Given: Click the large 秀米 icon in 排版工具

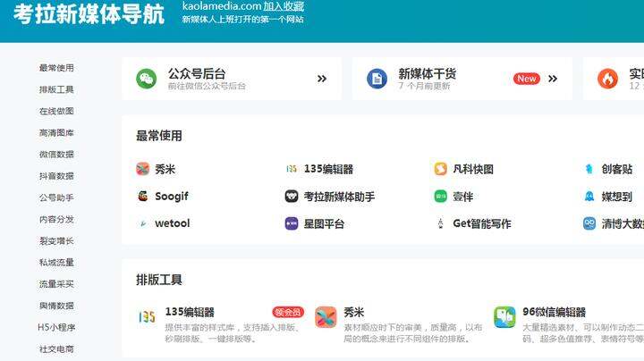Looking at the screenshot, I should pyautogui.click(x=326, y=317).
